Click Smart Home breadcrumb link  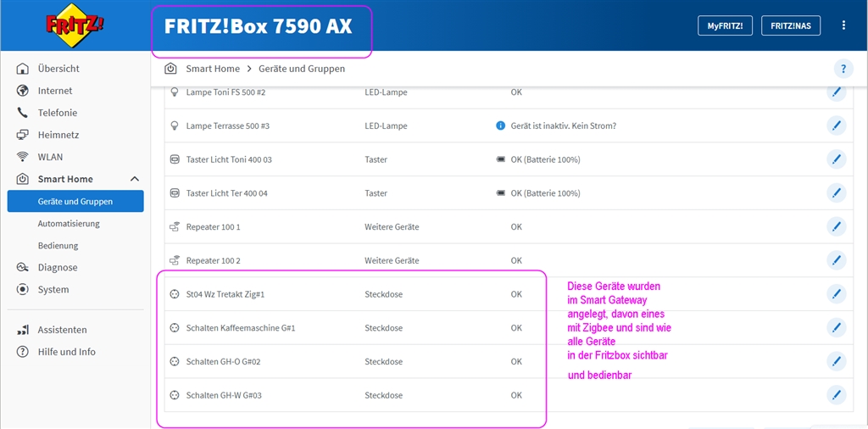click(x=213, y=69)
